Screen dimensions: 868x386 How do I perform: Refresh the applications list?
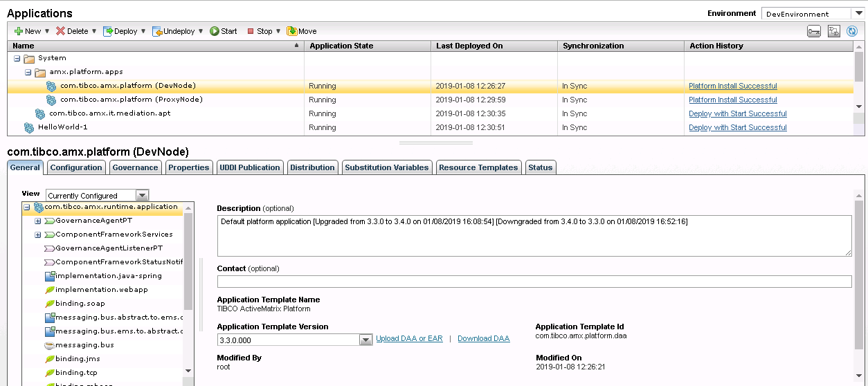tap(852, 31)
